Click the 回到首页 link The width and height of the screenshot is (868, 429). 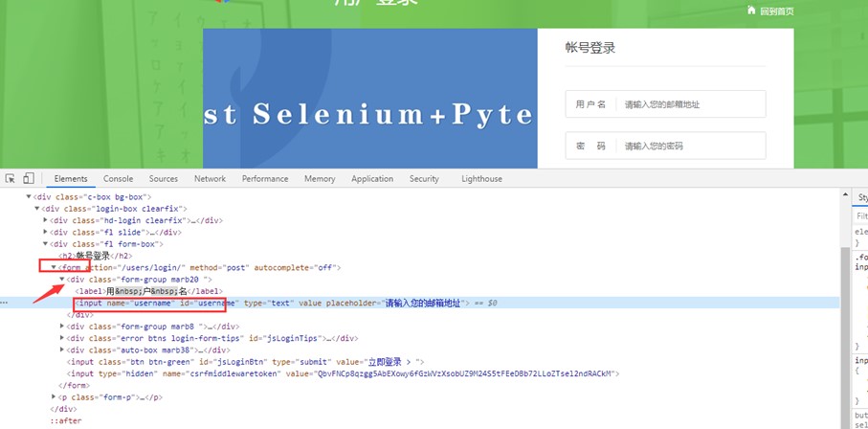pyautogui.click(x=777, y=11)
